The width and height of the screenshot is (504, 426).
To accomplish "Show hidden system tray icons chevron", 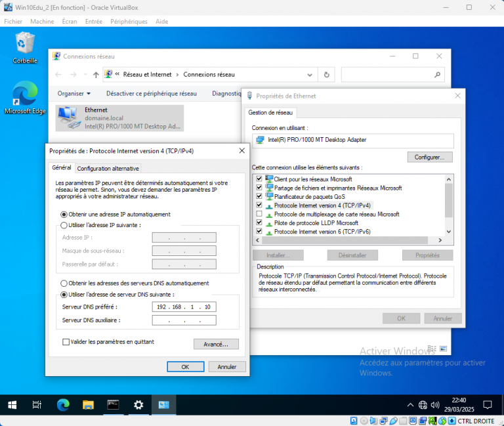I will point(410,405).
